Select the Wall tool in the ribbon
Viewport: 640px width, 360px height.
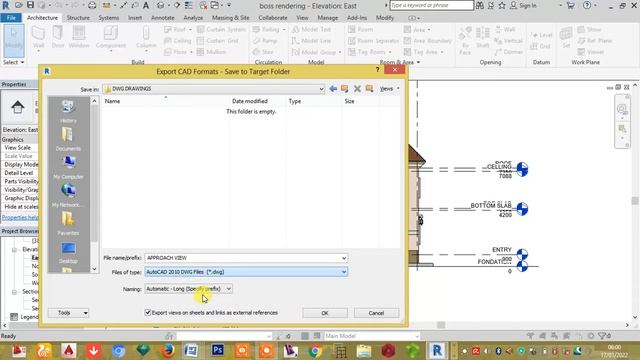click(x=38, y=38)
